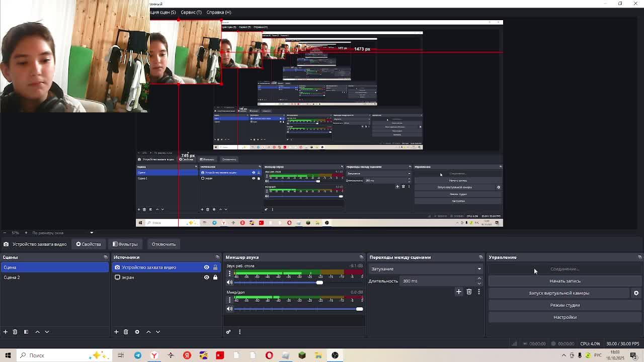Mute the Микр/доп audio channel
644x362 pixels.
229,309
